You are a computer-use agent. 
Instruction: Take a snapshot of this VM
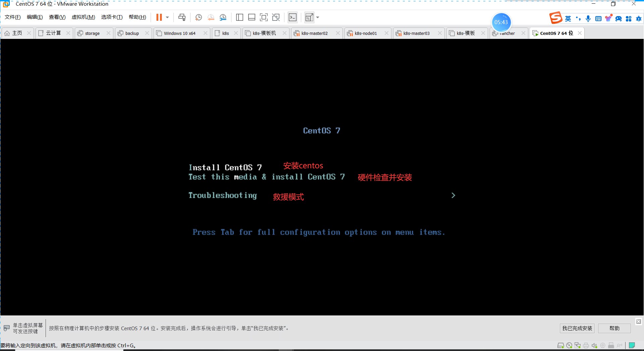pyautogui.click(x=199, y=17)
